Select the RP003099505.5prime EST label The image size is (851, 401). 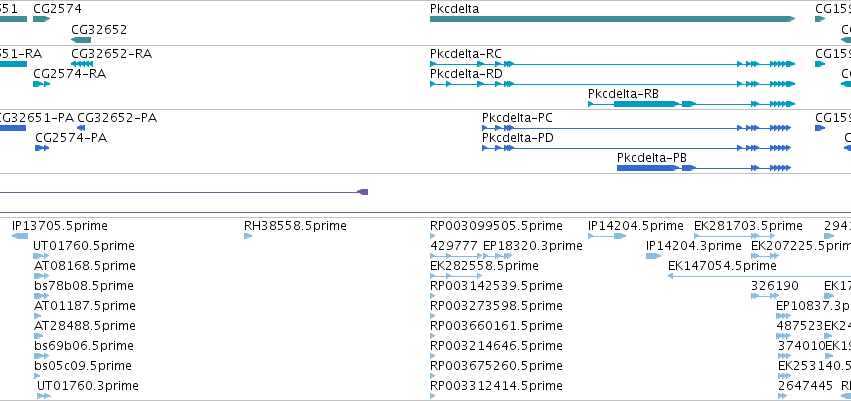pyautogui.click(x=496, y=226)
